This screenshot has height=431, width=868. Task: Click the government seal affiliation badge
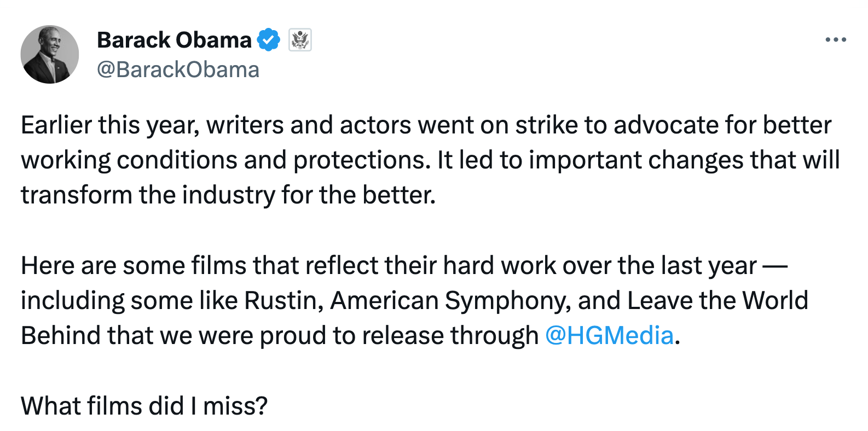click(300, 40)
